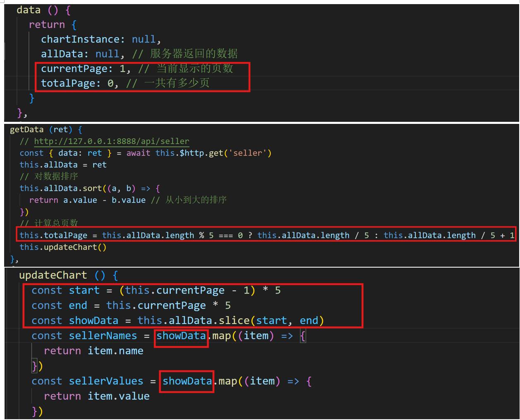Click the this.updateChart() call in getData
520x420 pixels.
point(63,247)
